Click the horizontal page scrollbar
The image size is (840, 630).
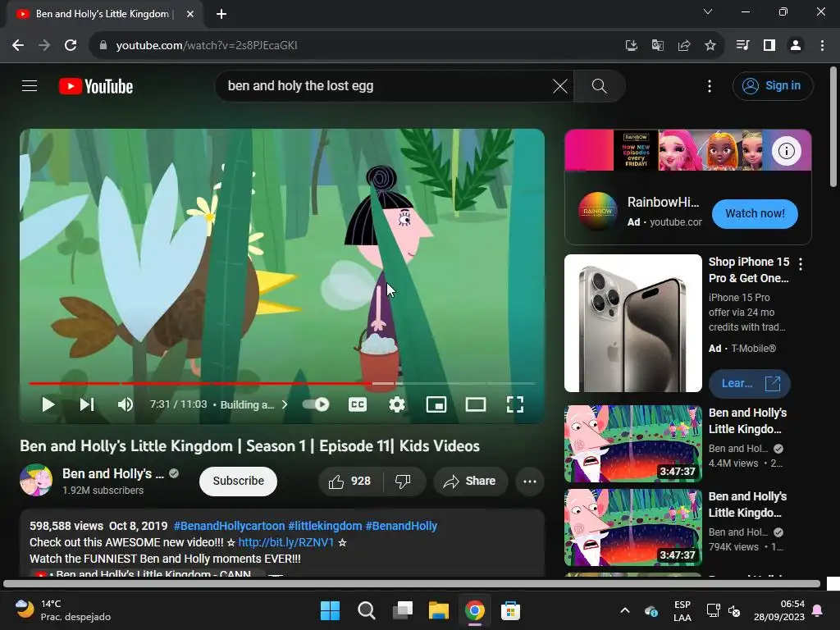pos(412,584)
